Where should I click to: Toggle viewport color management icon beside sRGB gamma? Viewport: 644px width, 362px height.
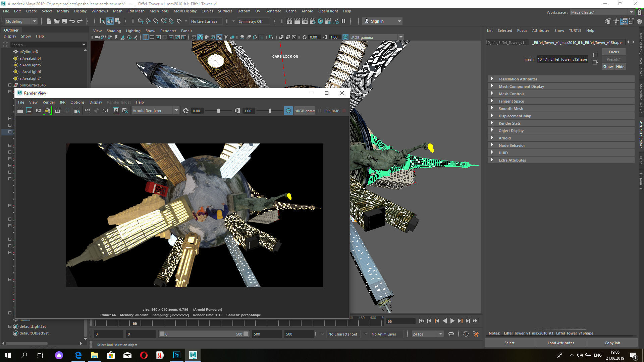pos(345,37)
